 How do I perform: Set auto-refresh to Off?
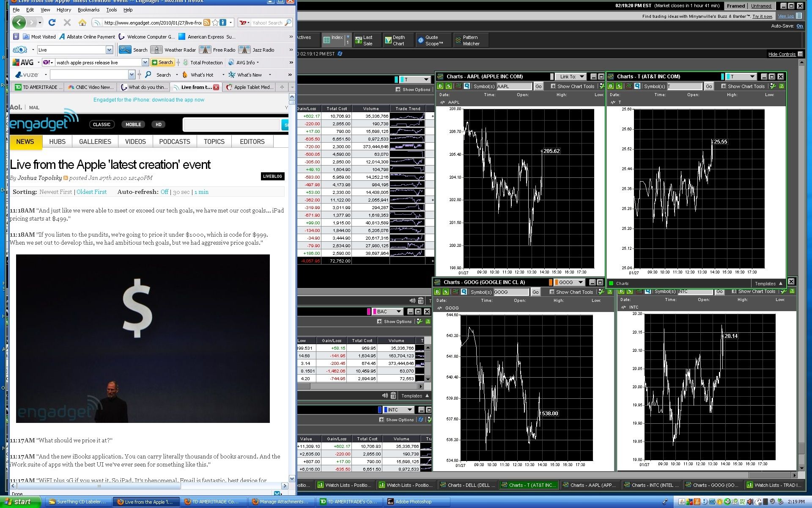[165, 192]
